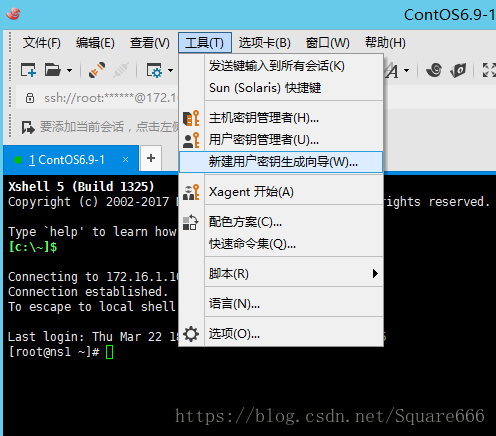The height and width of the screenshot is (436, 496).
Task: Click the Full Screen toolbar icon
Action: [x=489, y=70]
